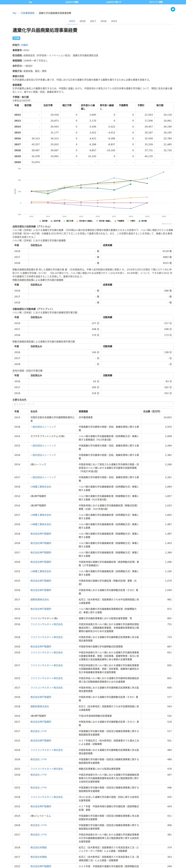This screenshot has height=868, width=186.
Task: Open フジミコンサルタント株式会社 in the 719 row
Action: 47,637
